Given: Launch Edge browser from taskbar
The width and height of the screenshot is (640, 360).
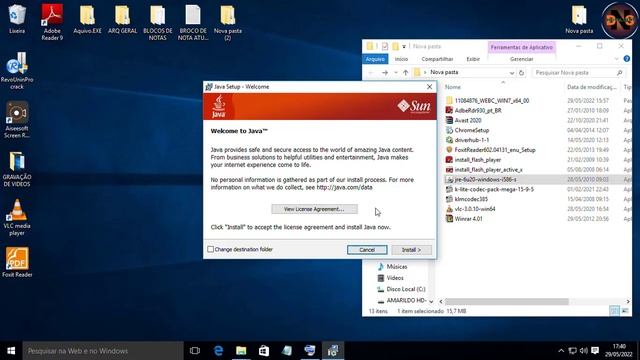Looking at the screenshot, I should tap(218, 351).
